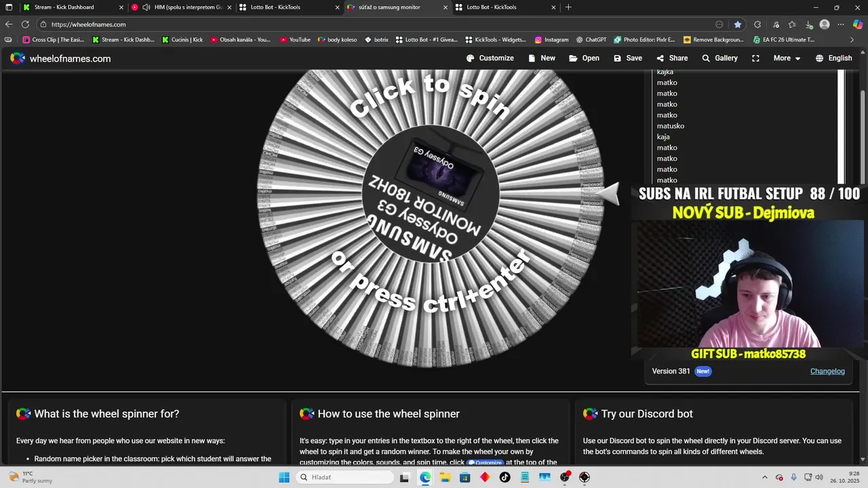
Task: Open Microsoft Edge on taskbar
Action: click(x=425, y=477)
